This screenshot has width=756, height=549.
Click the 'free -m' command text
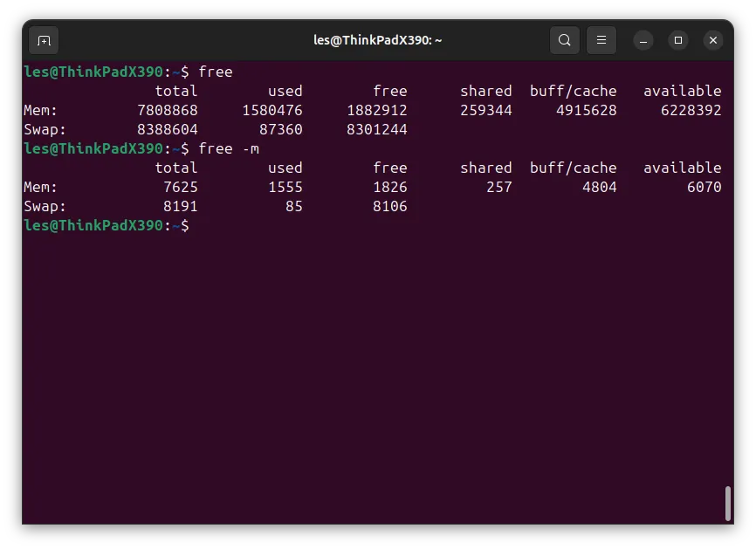[x=229, y=148]
